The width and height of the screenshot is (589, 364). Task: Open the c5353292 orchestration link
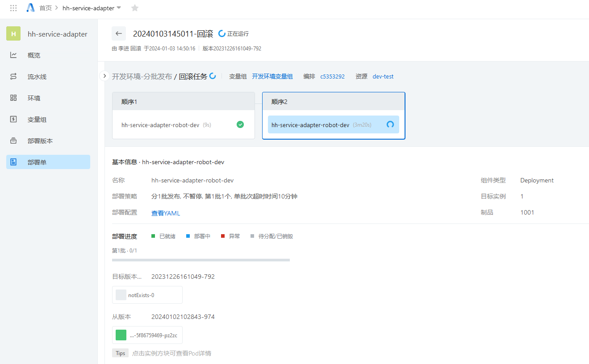click(x=332, y=76)
